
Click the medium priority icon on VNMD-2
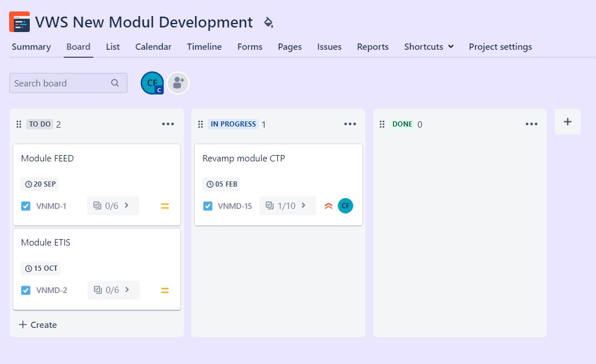(164, 290)
